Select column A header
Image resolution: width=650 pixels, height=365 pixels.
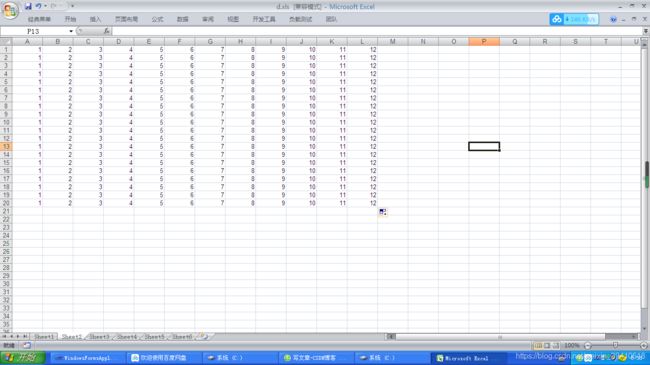click(27, 41)
